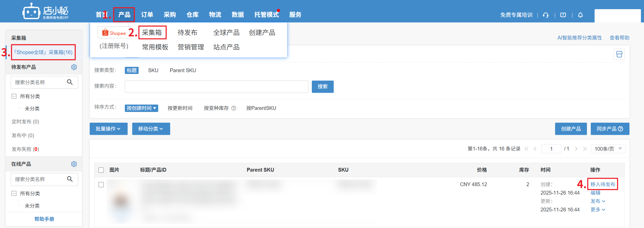Image resolution: width=644 pixels, height=228 pixels.
Task: Click the blue 搜索 button
Action: point(323,87)
